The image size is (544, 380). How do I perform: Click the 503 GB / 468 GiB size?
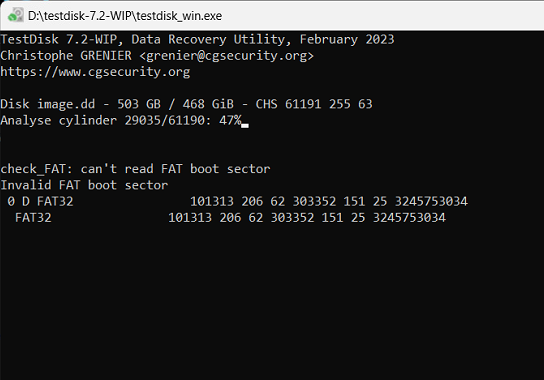point(175,104)
